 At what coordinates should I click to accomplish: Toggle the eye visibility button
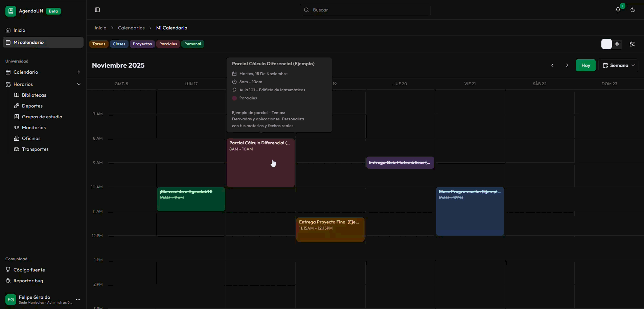617,44
